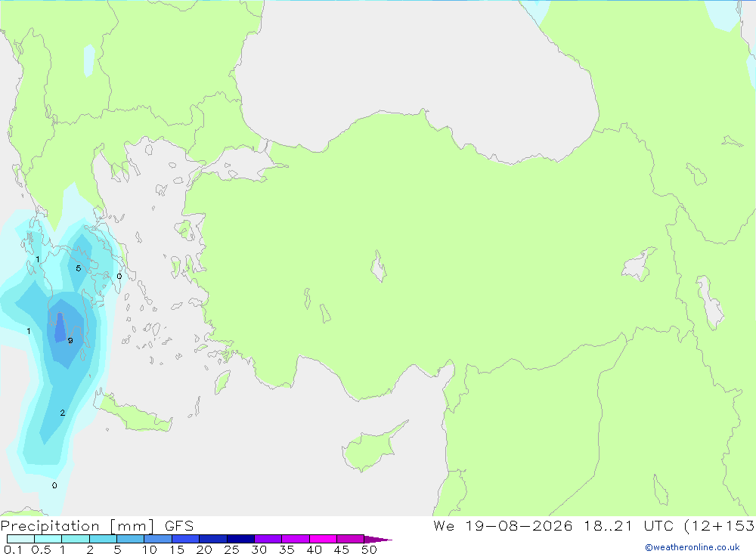Click the 15–20 mm legend color box
The width and height of the screenshot is (756, 554).
[x=185, y=539]
